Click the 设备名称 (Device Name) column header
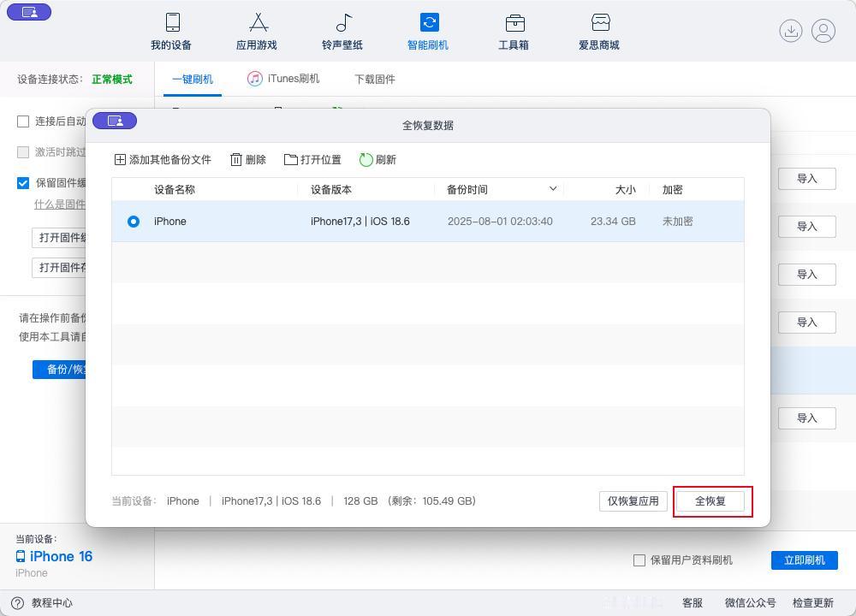 (175, 189)
